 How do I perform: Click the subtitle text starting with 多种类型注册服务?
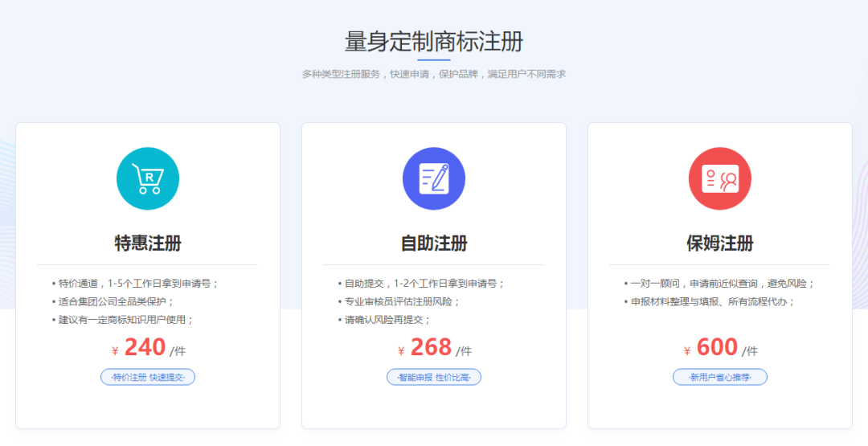434,74
